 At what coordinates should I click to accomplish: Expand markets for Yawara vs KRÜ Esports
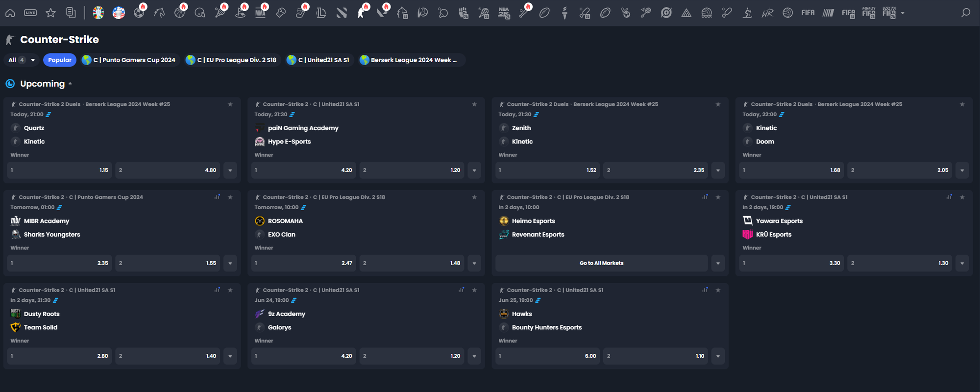tap(962, 263)
